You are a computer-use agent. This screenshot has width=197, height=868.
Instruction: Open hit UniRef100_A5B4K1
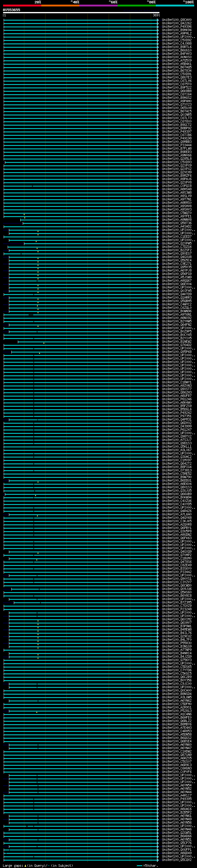(177, 64)
